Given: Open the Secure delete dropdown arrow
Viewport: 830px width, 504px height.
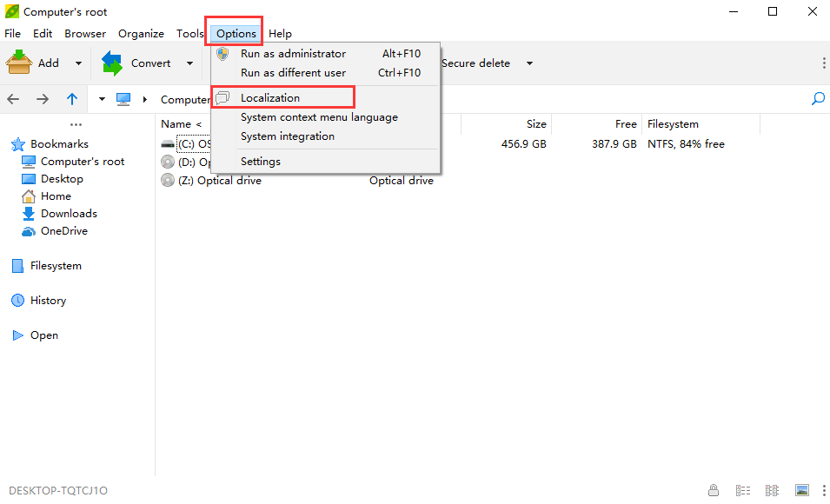Looking at the screenshot, I should pos(529,63).
